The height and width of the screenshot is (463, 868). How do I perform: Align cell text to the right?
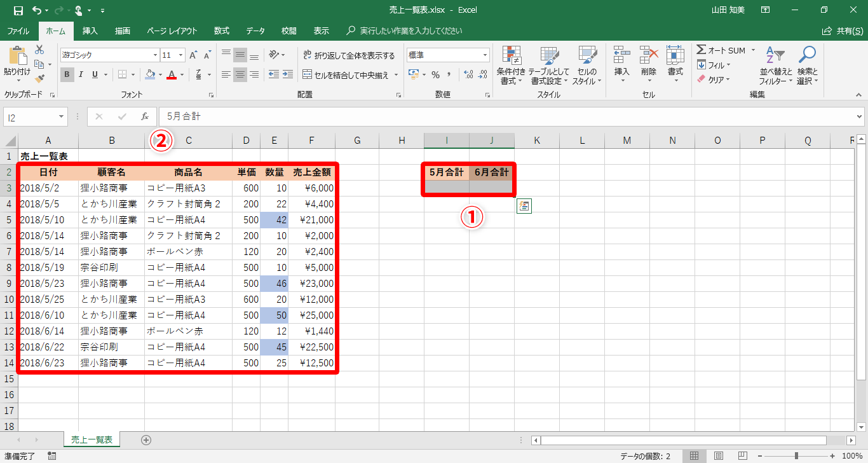[x=254, y=74]
